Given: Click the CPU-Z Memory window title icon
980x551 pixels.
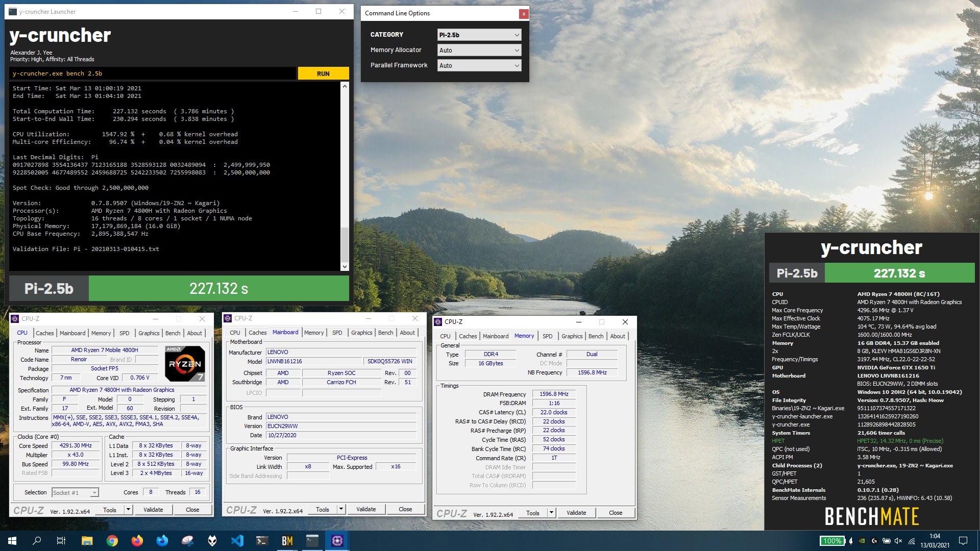Looking at the screenshot, I should [438, 322].
